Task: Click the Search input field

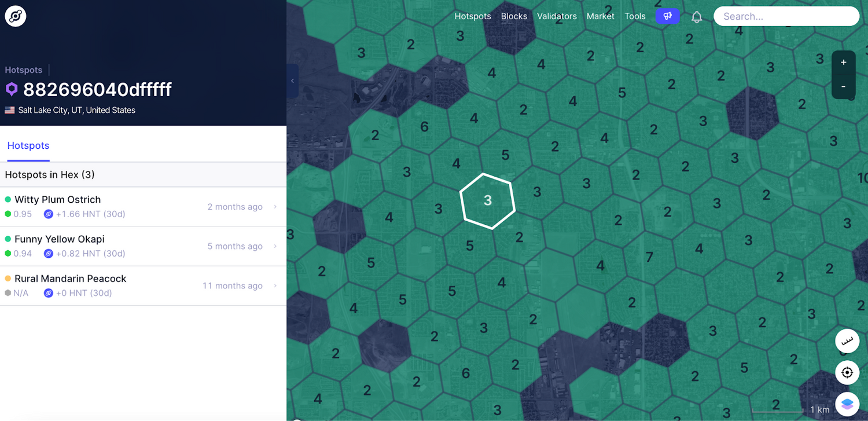Action: pyautogui.click(x=786, y=16)
